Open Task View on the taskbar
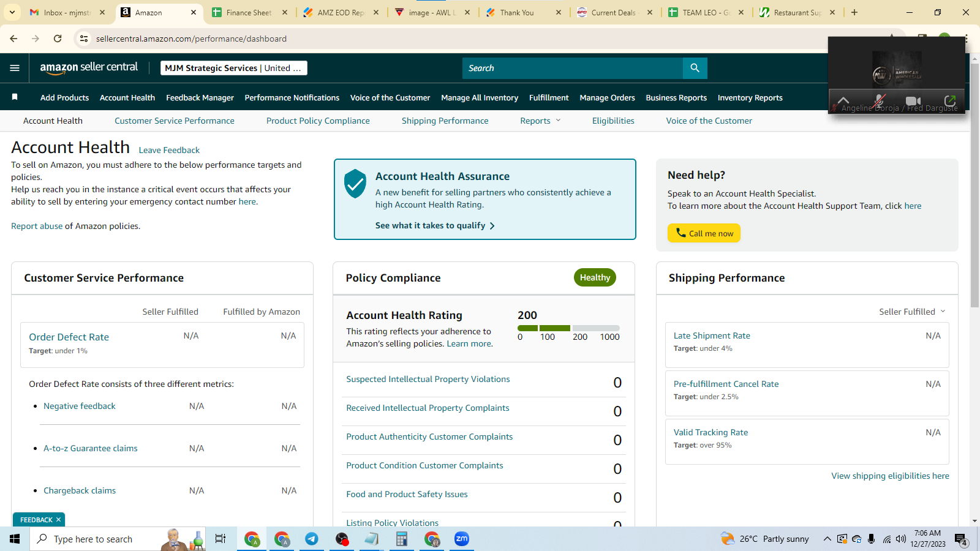Image resolution: width=980 pixels, height=551 pixels. (221, 539)
